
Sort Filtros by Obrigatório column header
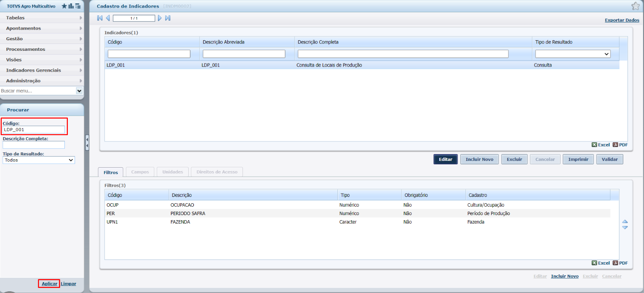pos(432,195)
